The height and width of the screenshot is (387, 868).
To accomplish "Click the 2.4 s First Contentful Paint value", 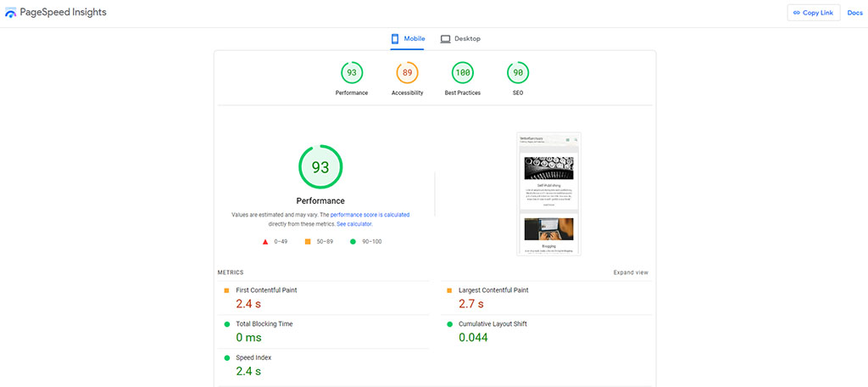I will pos(248,304).
